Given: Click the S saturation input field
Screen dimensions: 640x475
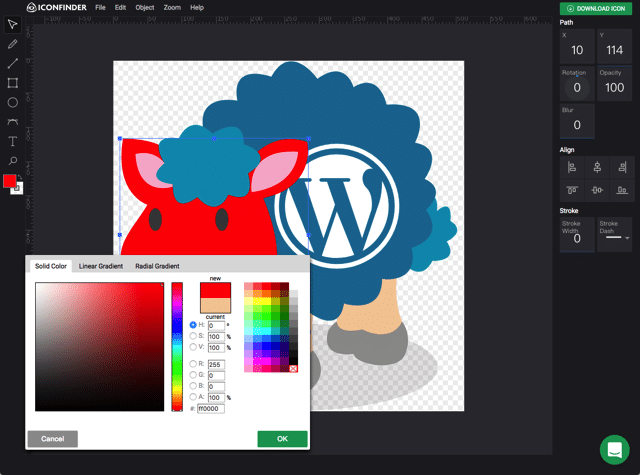Looking at the screenshot, I should [216, 337].
